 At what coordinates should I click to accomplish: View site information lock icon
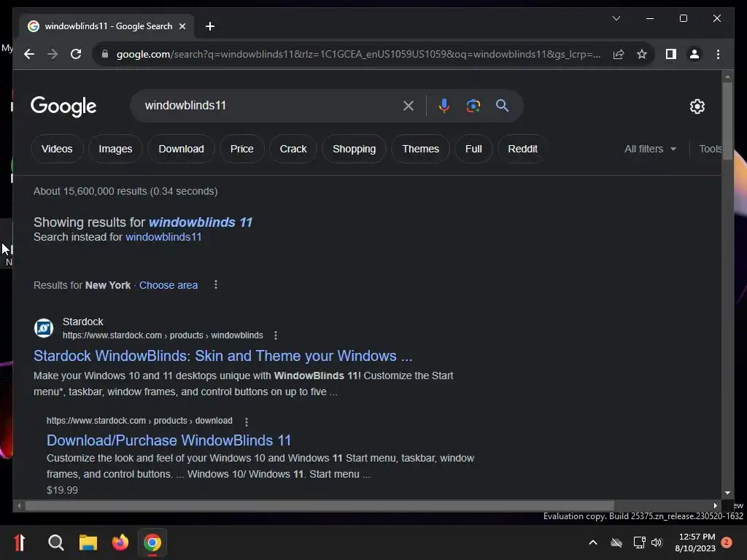click(105, 54)
